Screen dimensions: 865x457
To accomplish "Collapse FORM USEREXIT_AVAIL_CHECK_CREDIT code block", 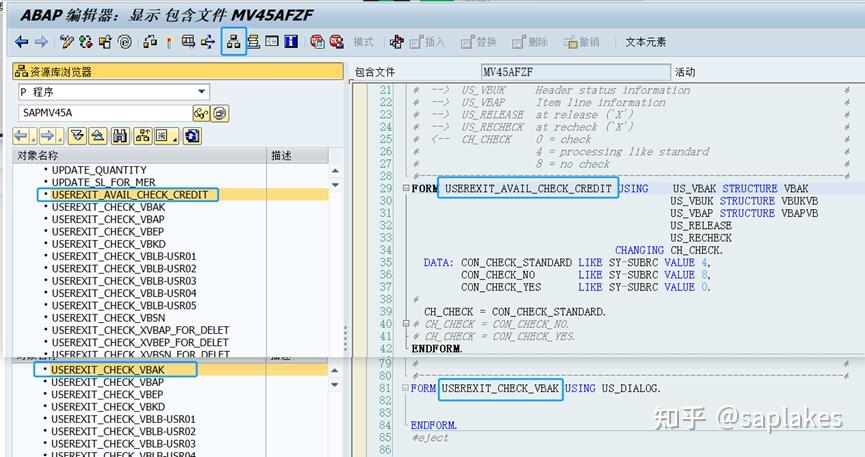I will click(x=406, y=188).
